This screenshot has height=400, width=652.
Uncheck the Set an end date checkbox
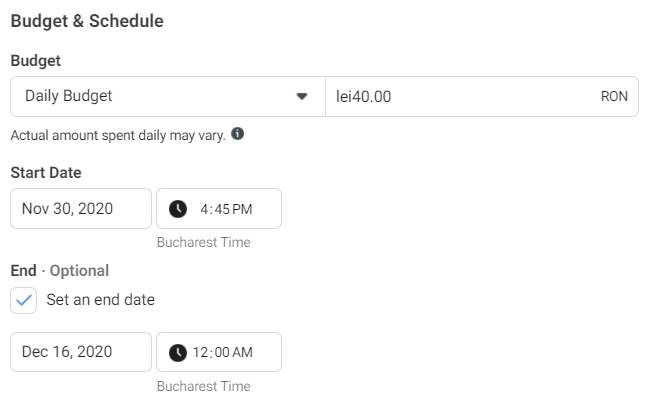(24, 300)
